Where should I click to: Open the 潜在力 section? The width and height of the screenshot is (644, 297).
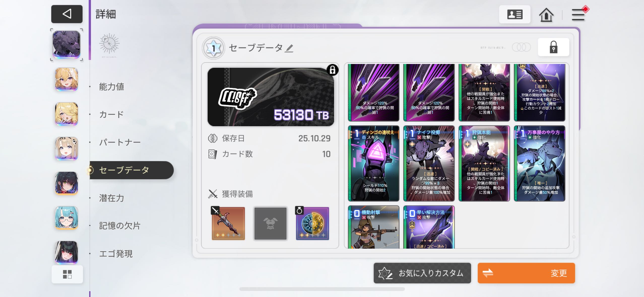tap(112, 198)
